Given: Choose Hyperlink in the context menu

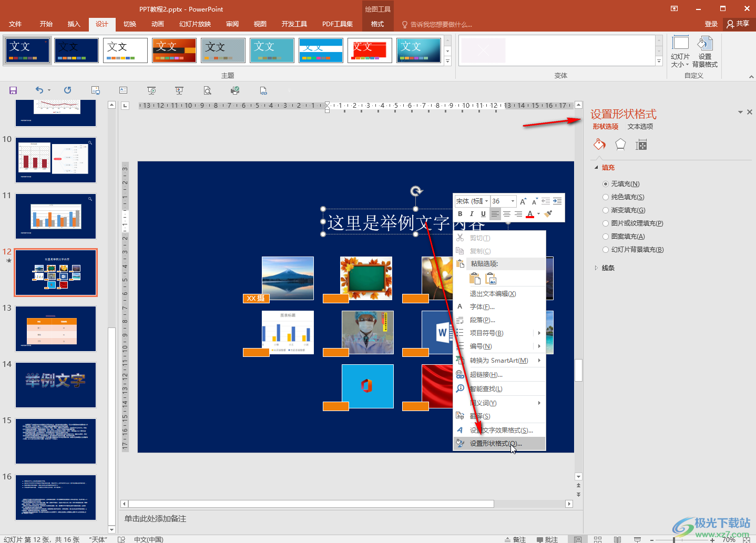Looking at the screenshot, I should [x=499, y=375].
